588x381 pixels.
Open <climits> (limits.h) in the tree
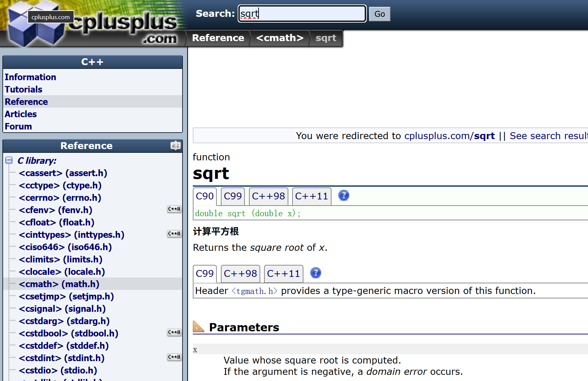[x=61, y=259]
